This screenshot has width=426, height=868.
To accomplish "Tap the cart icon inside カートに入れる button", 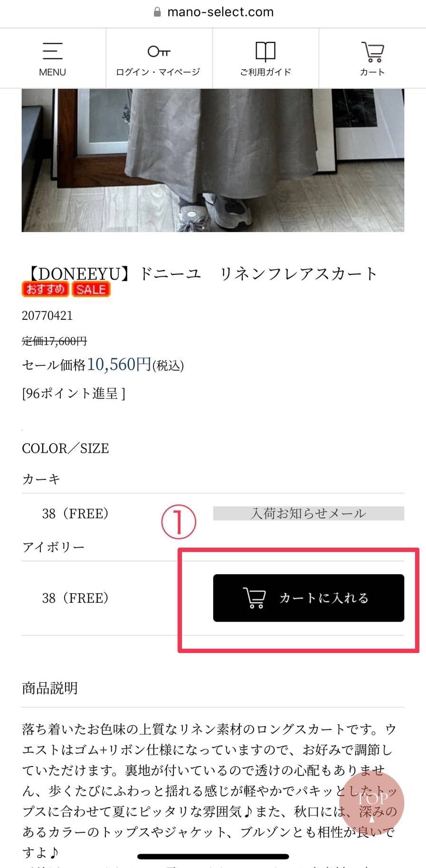I will point(254,598).
